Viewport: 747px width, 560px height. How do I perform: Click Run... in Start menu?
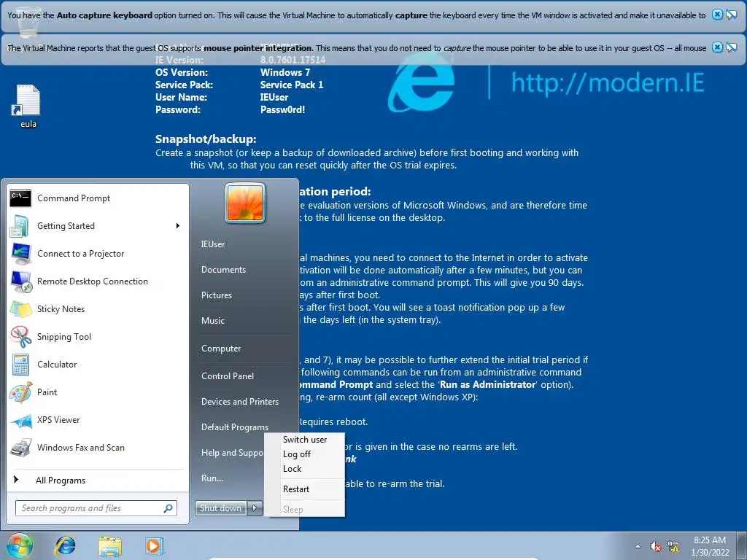point(212,478)
